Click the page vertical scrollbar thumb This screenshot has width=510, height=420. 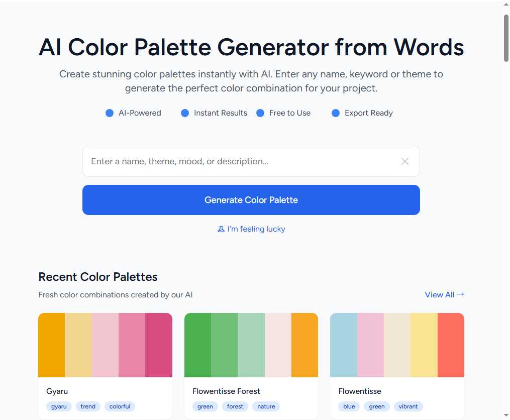coord(506,38)
